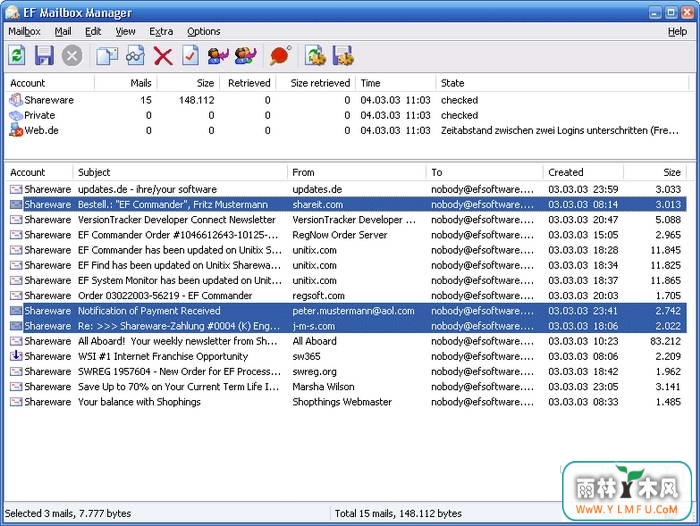This screenshot has height=526, width=700.
Task: Click envelope icon of All Aboard newsletter mail
Action: [x=16, y=341]
